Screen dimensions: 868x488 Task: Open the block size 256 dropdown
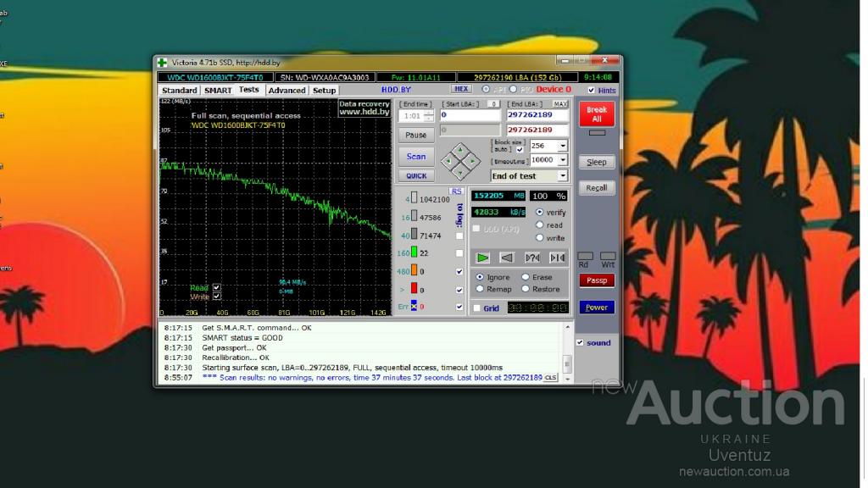tap(563, 146)
